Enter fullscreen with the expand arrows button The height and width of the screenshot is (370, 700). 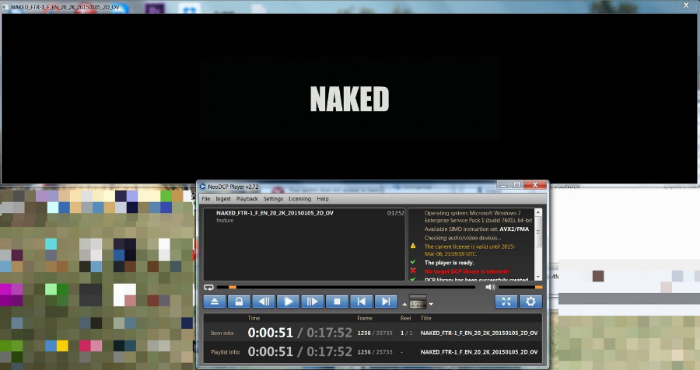pyautogui.click(x=506, y=302)
